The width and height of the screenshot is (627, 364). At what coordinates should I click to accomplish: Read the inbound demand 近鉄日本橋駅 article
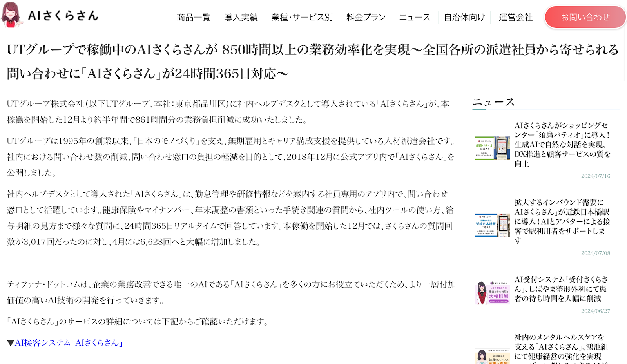tap(562, 220)
